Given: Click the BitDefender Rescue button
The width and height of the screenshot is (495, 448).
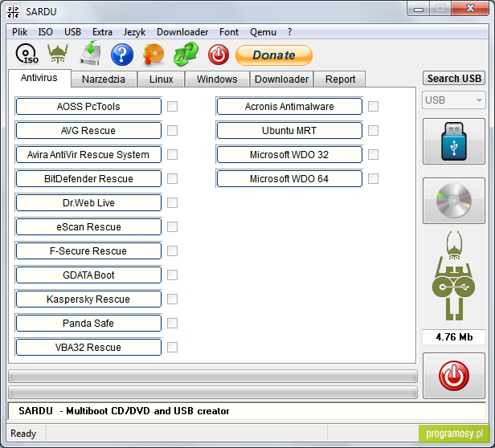Looking at the screenshot, I should click(88, 178).
